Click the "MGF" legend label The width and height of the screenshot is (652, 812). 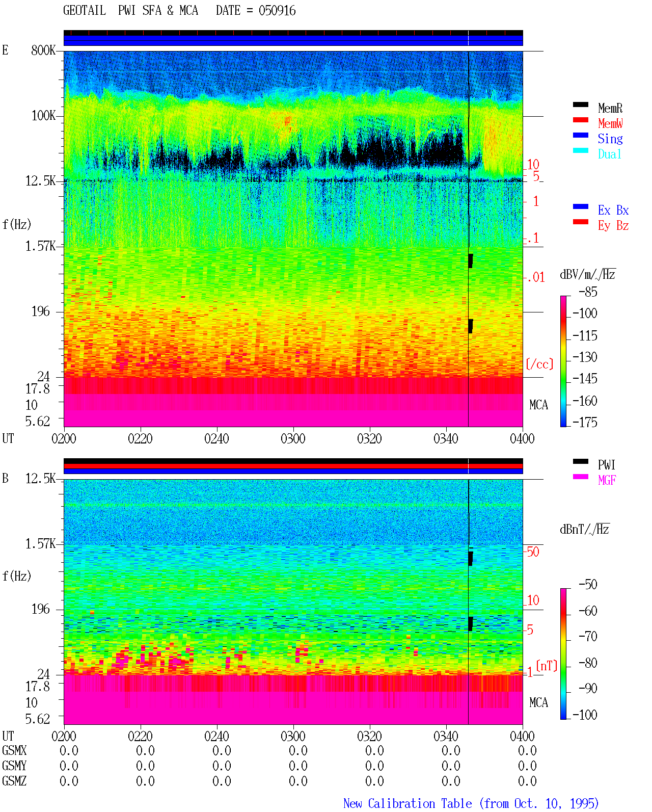(x=607, y=480)
